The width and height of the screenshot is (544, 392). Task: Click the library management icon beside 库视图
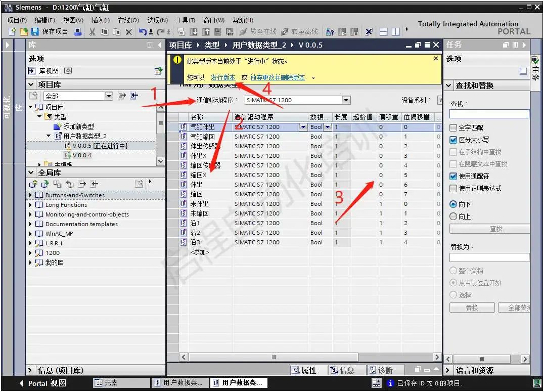[68, 71]
